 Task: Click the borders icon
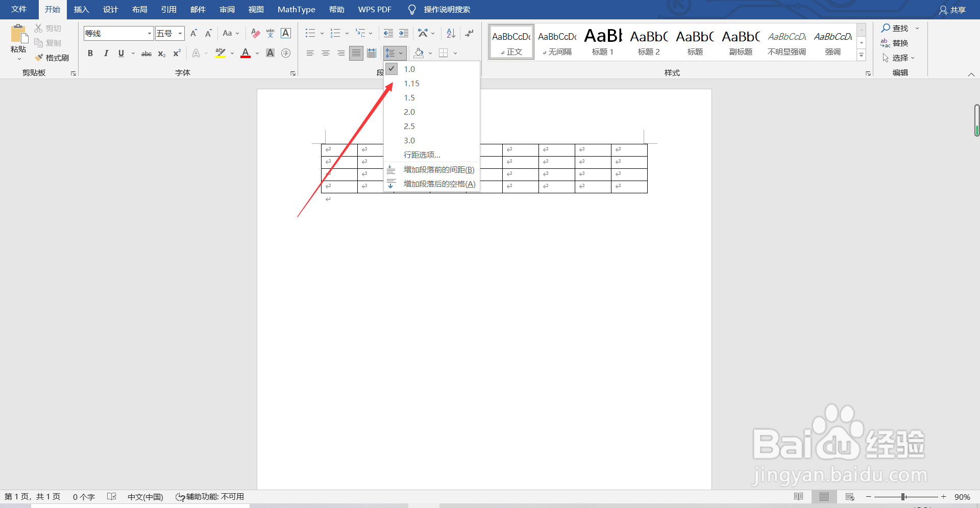click(x=444, y=53)
